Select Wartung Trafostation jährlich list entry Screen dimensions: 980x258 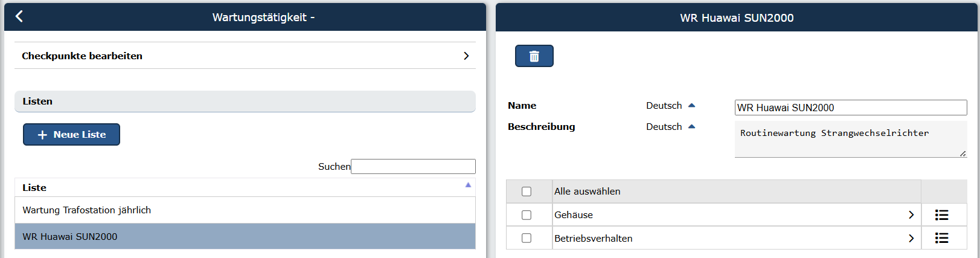pyautogui.click(x=245, y=210)
